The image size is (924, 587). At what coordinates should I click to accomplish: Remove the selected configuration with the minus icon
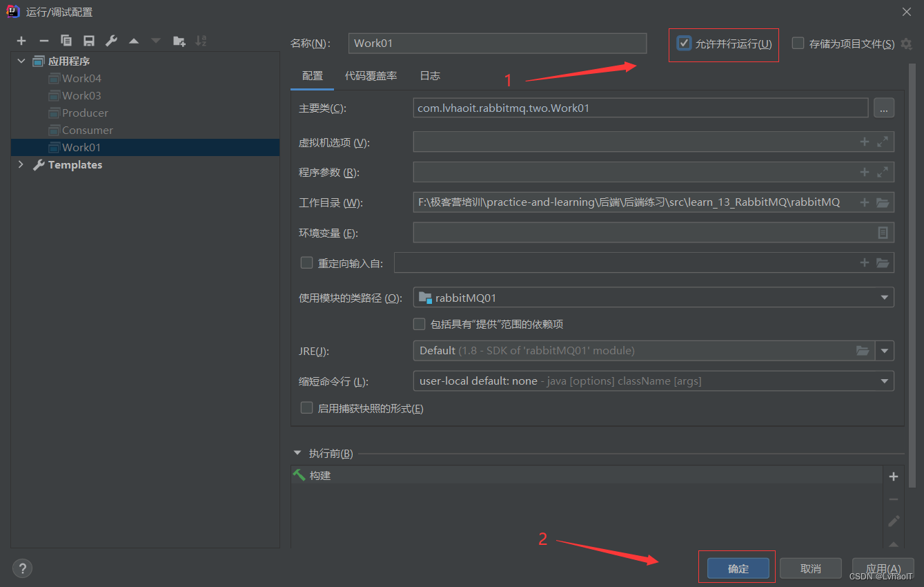(44, 41)
